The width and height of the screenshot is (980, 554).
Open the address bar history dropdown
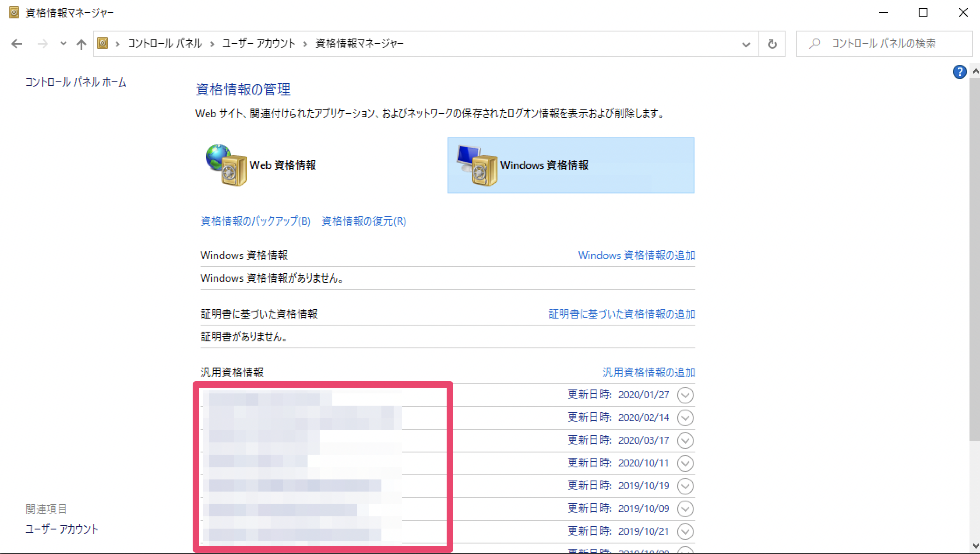click(x=746, y=44)
